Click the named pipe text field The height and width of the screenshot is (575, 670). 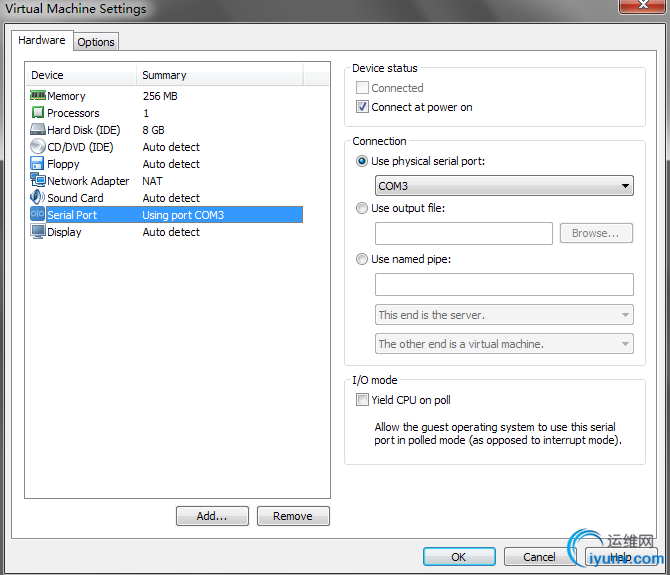click(x=504, y=285)
